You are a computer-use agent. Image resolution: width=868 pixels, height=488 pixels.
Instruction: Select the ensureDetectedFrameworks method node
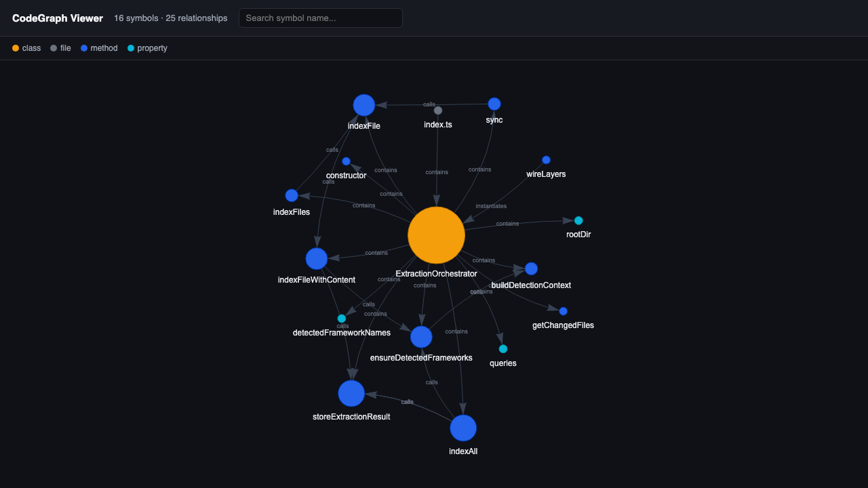(421, 337)
